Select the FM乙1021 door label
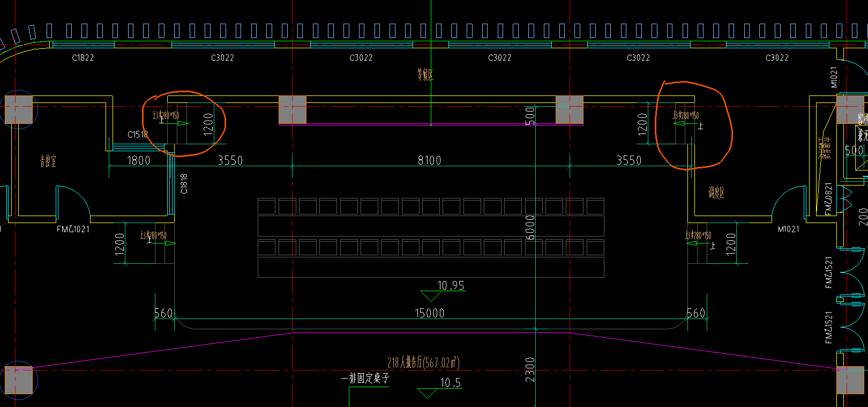This screenshot has width=868, height=407. [73, 229]
